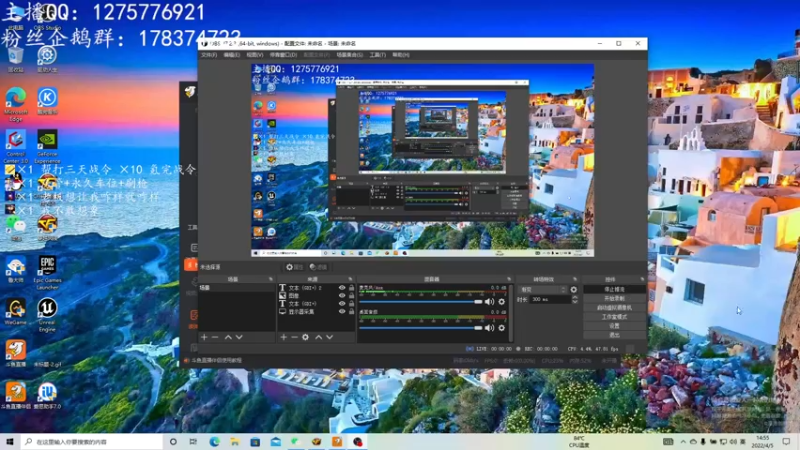Click the 停止推流 button
800x450 pixels.
pos(614,289)
